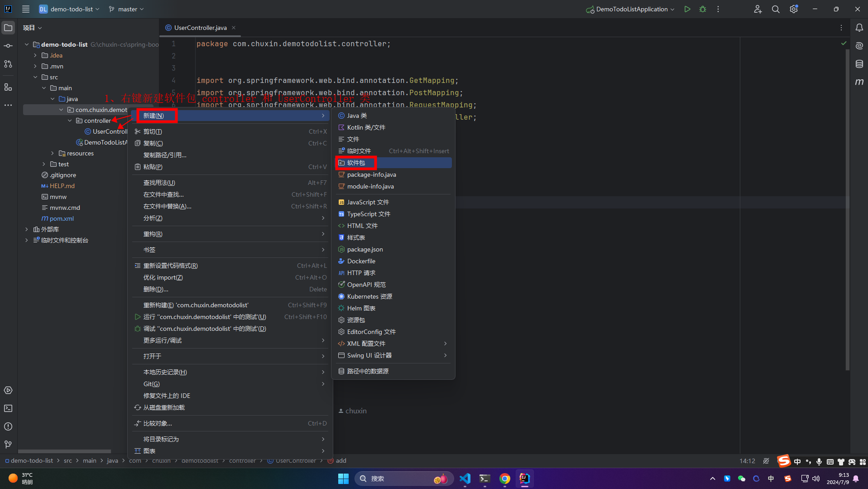Viewport: 868px width, 489px height.
Task: Select pom.xml in the project tree
Action: click(x=62, y=218)
